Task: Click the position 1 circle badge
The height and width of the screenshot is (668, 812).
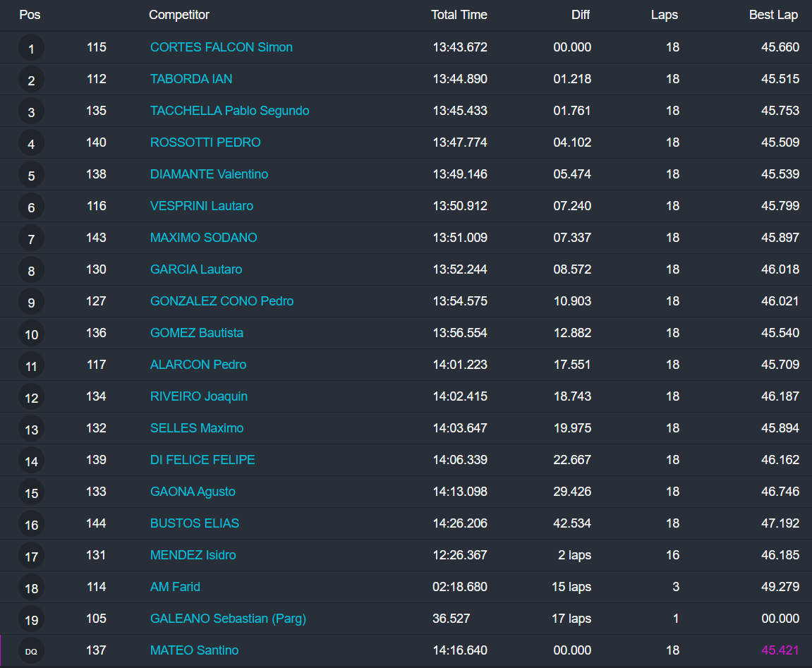Action: point(31,49)
